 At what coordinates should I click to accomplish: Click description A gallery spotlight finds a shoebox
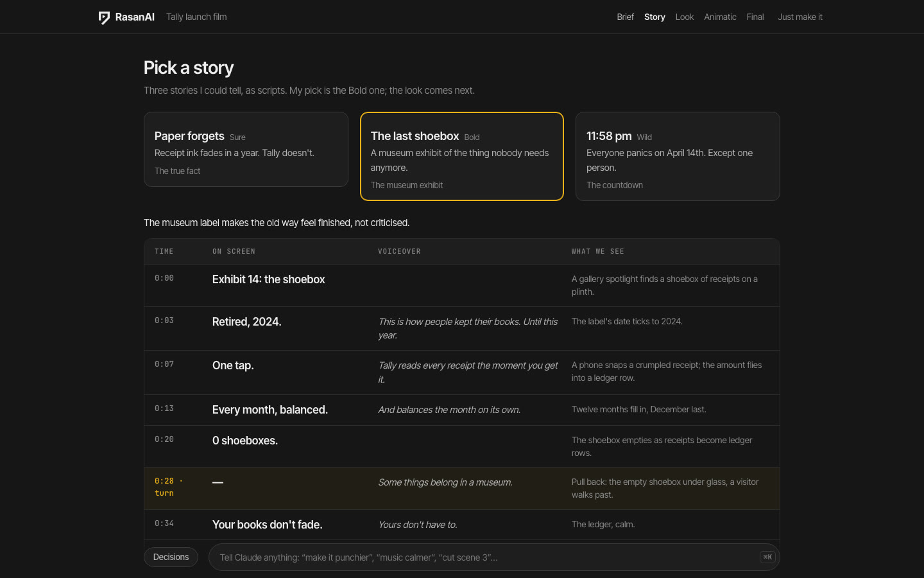tap(665, 285)
